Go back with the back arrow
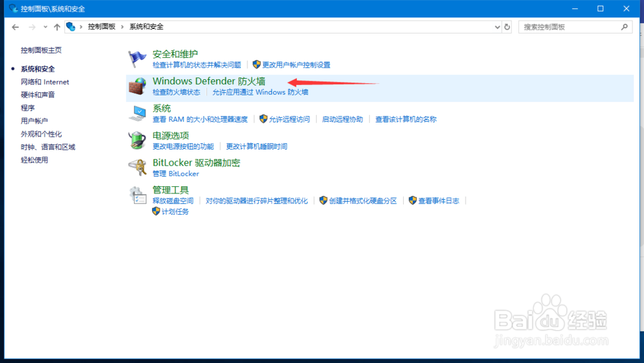644x363 pixels. point(15,27)
